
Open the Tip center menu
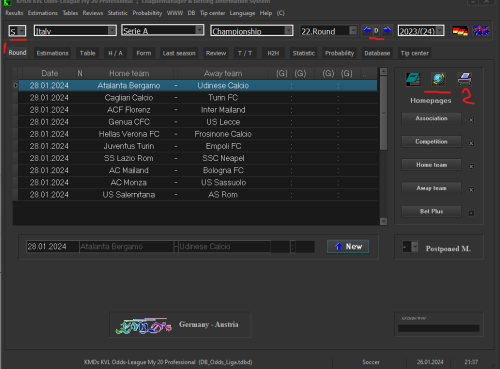pos(212,13)
